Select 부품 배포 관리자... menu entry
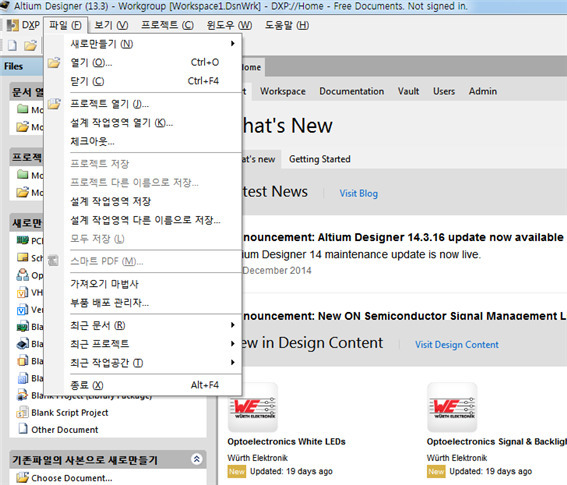This screenshot has height=485, width=567. (144, 302)
